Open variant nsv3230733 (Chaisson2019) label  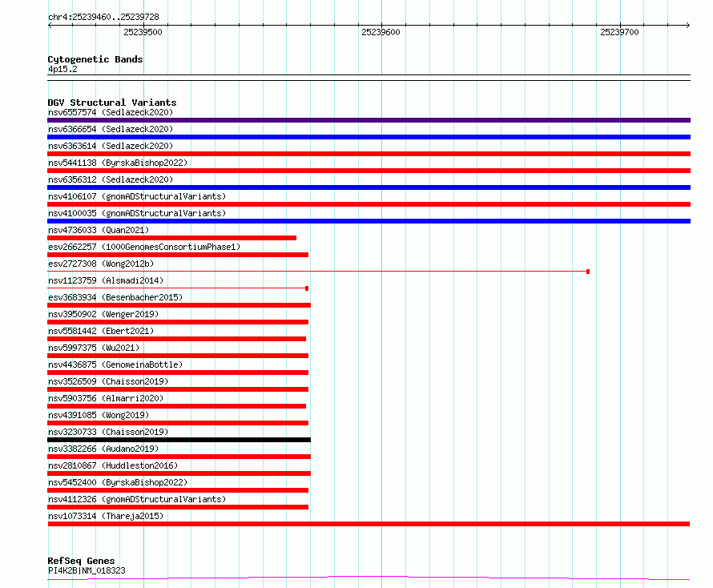tap(108, 432)
